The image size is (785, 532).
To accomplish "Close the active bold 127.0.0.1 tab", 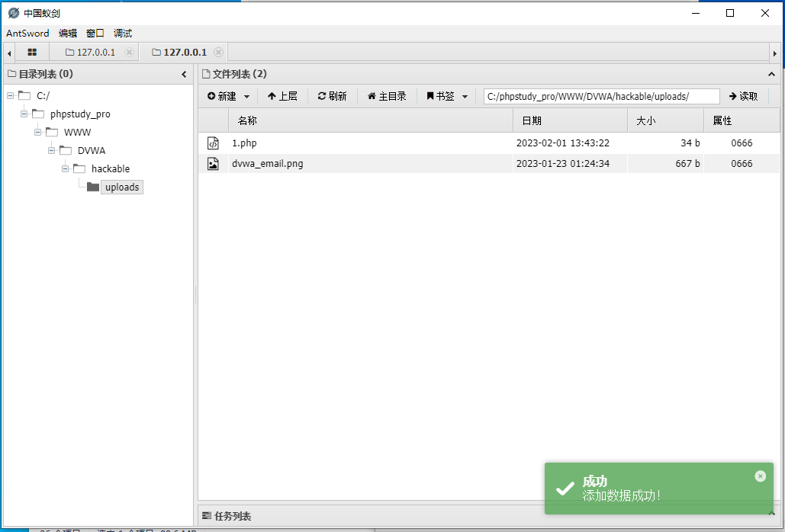I will (x=218, y=52).
